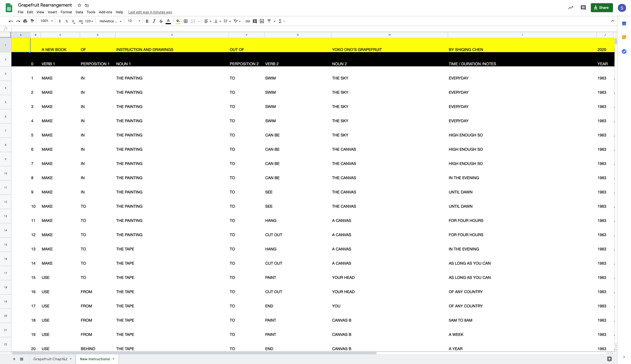Screen dimensions: 631x364
Task: Open the Helvetica font dropdown
Action: 110,21
